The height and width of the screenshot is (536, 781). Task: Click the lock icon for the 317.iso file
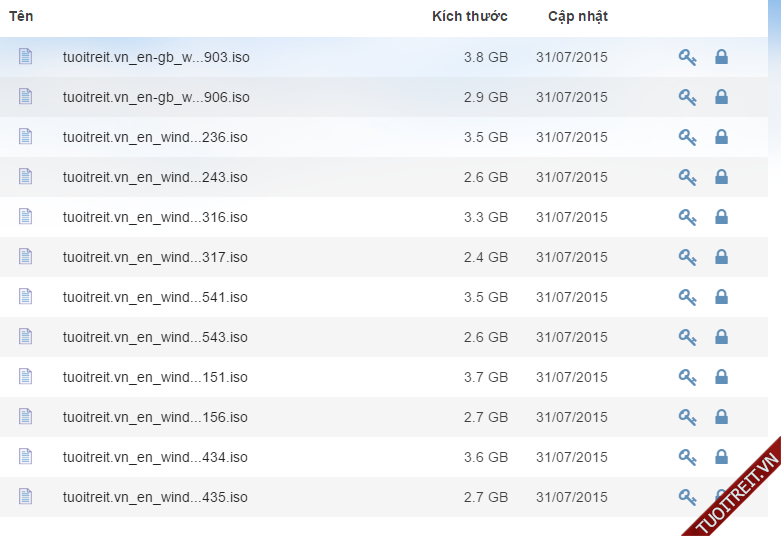pos(721,257)
